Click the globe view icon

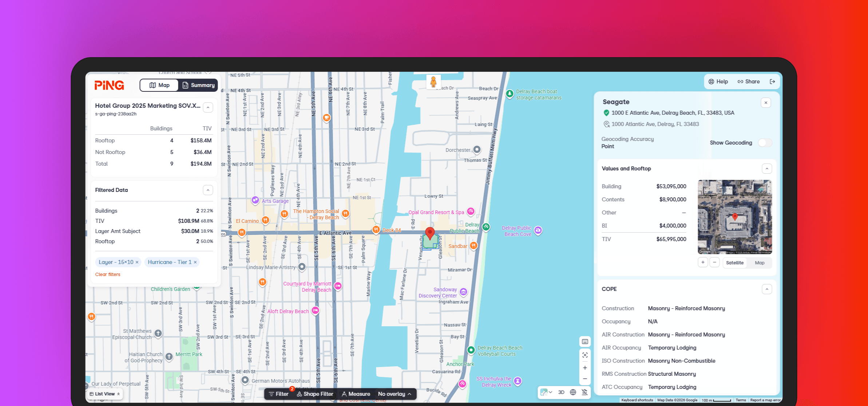[573, 392]
